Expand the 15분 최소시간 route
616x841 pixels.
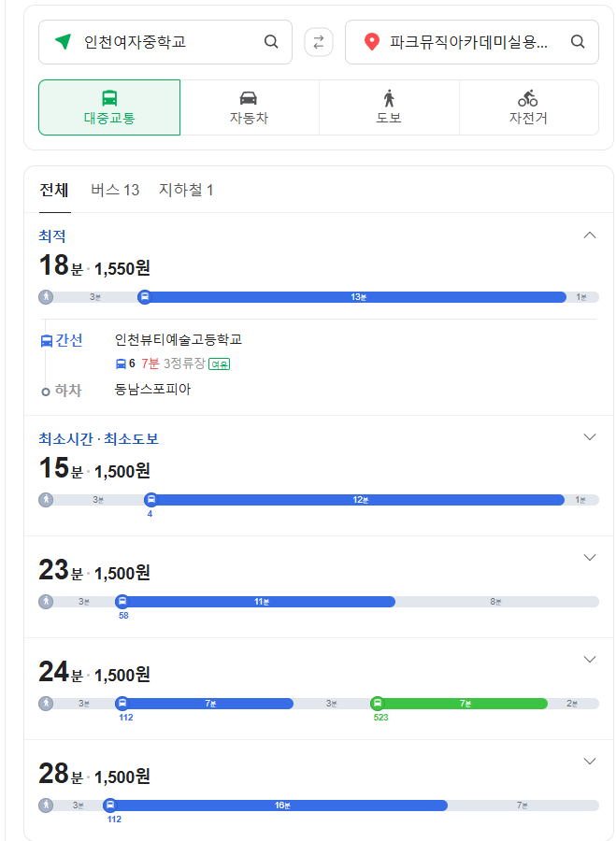pyautogui.click(x=589, y=437)
